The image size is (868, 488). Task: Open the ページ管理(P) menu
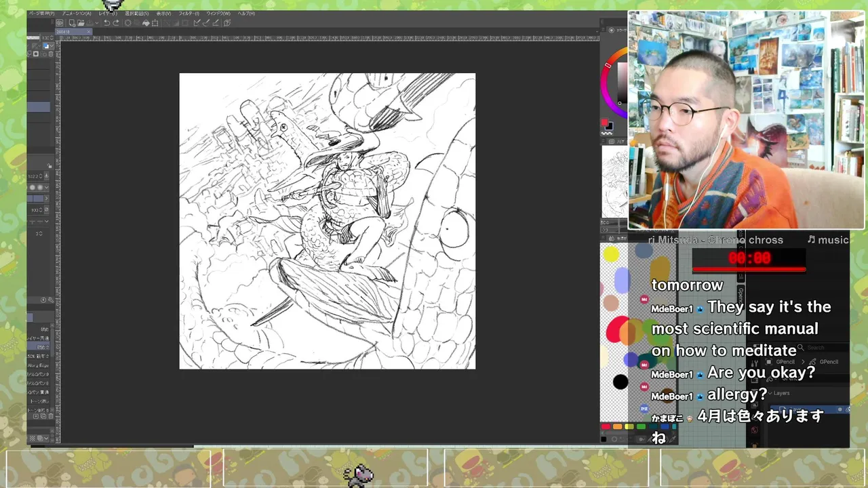(x=42, y=14)
